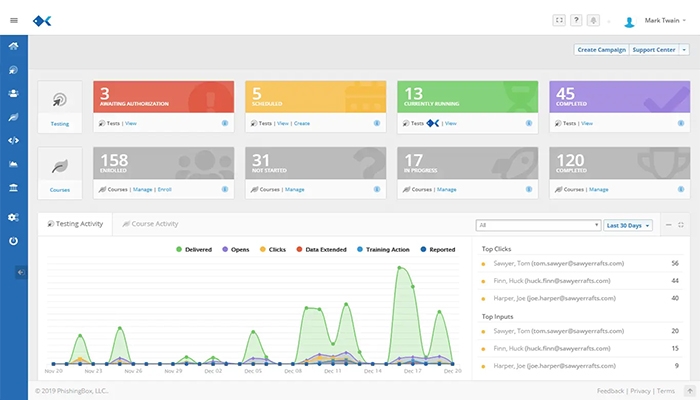The width and height of the screenshot is (700, 400).
Task: Click Manage link under 17 In Progress
Action: coord(446,189)
